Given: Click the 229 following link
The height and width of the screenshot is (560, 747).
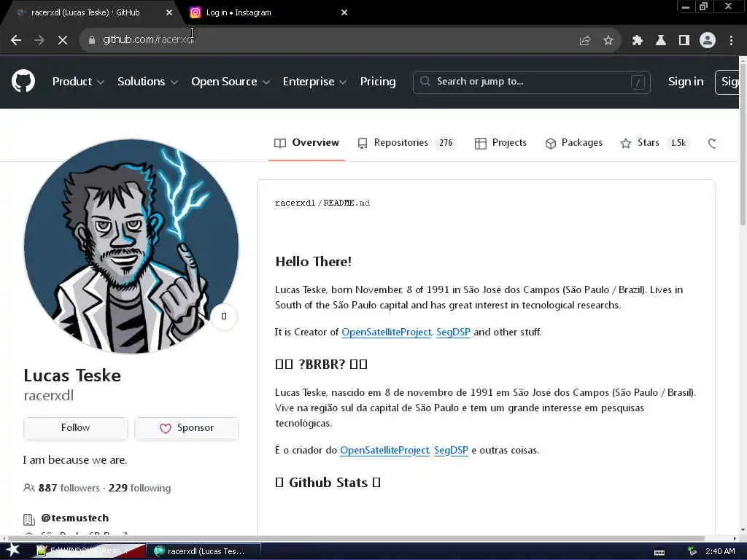Looking at the screenshot, I should tap(139, 488).
